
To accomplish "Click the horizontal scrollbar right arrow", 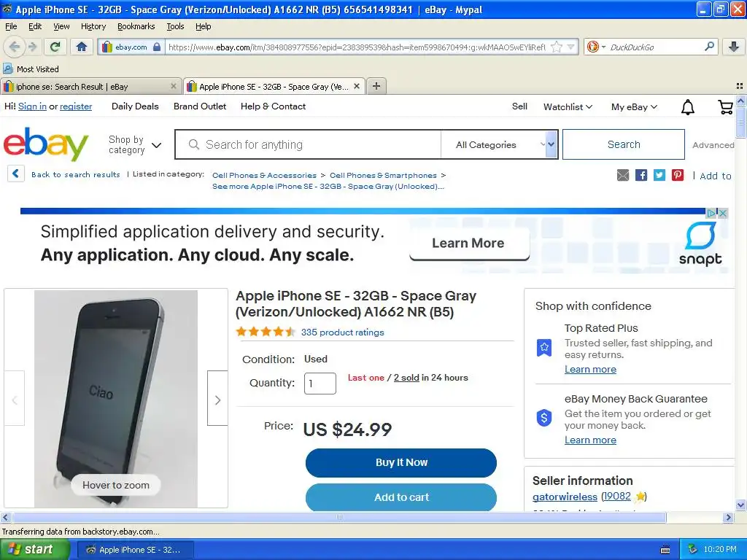I will tap(728, 517).
